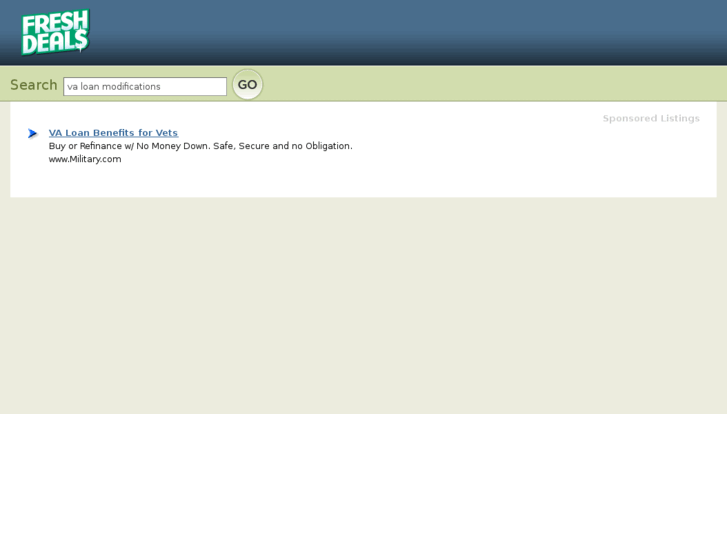Click the Search label beside the input
Image resolution: width=727 pixels, height=545 pixels.
tap(33, 85)
